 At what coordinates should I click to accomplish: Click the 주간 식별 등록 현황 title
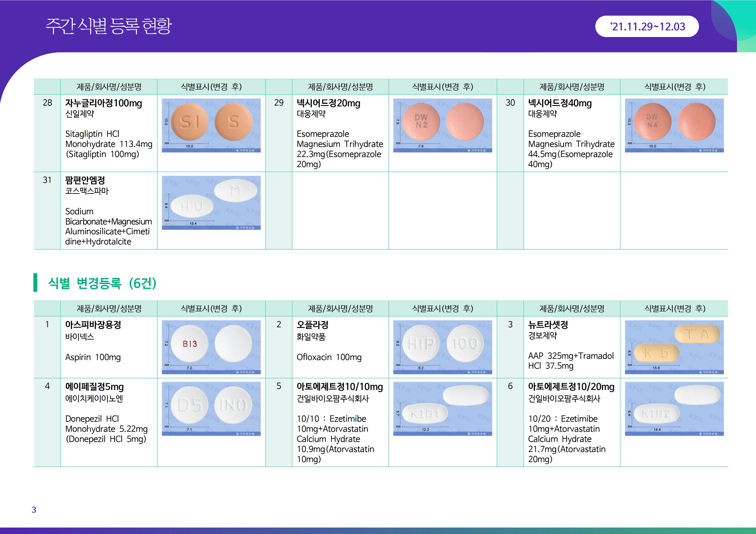click(x=109, y=26)
